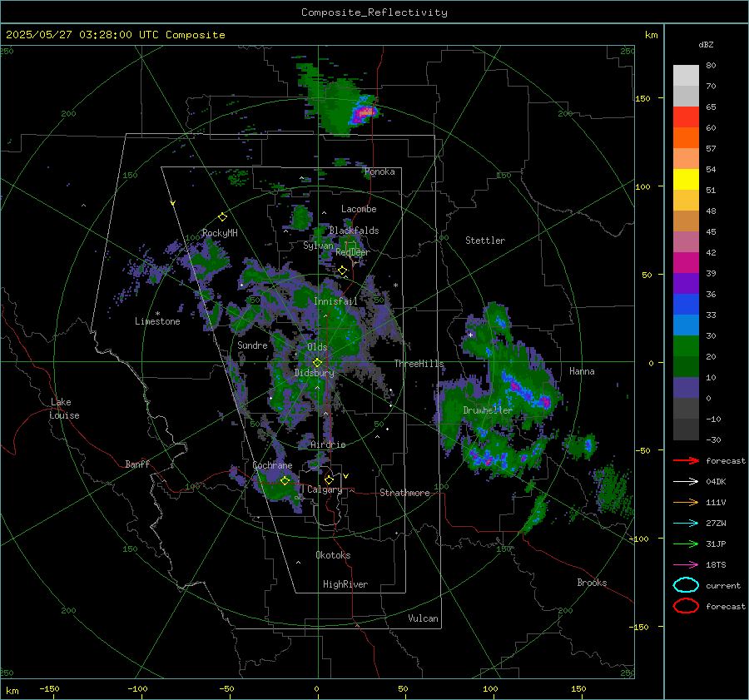Select the HighRiver label
This screenshot has width=749, height=700.
pyautogui.click(x=345, y=584)
